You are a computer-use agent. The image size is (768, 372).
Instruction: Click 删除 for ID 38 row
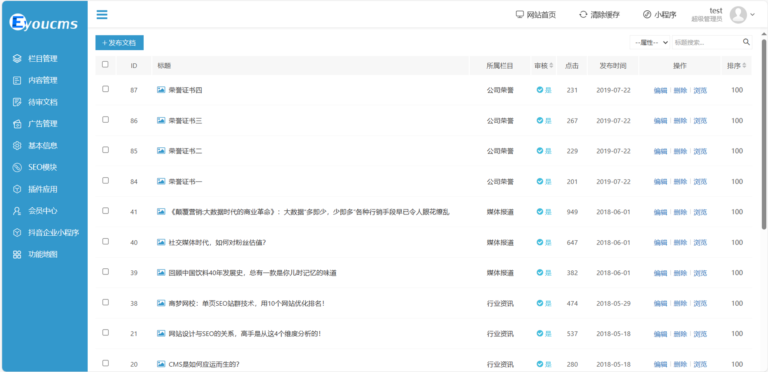(680, 303)
